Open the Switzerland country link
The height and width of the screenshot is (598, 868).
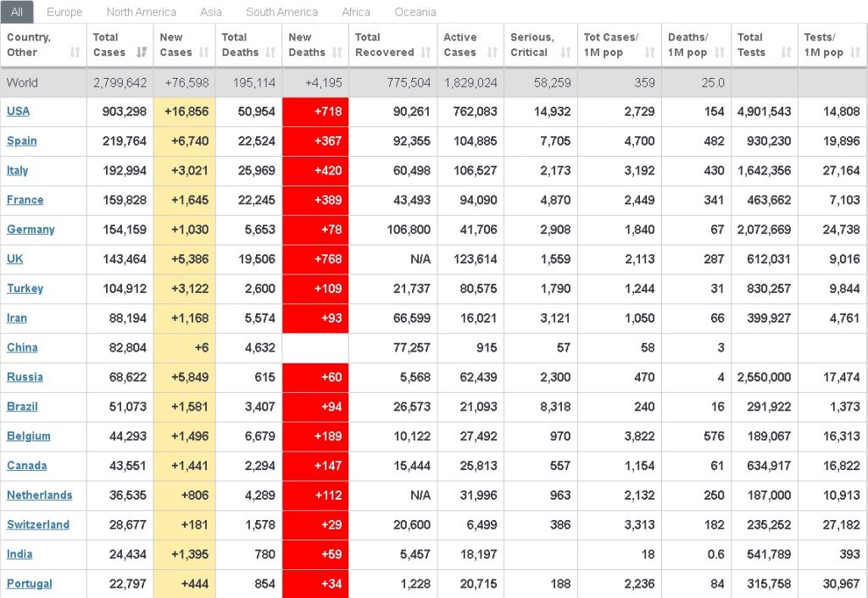coord(37,525)
